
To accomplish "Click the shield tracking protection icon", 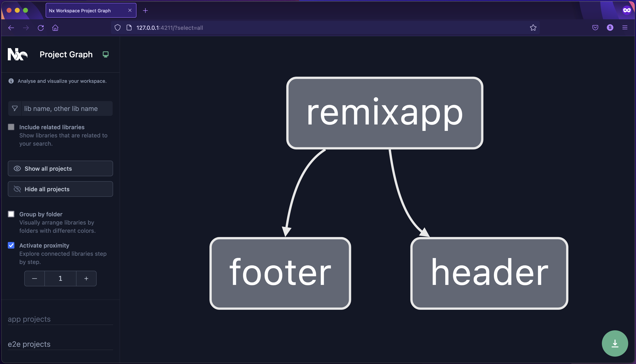I will click(118, 28).
